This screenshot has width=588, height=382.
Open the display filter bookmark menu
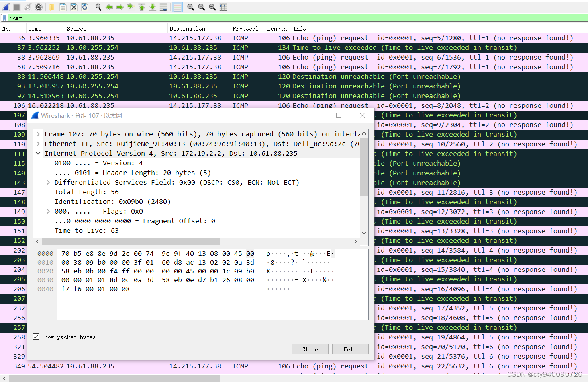coord(4,18)
